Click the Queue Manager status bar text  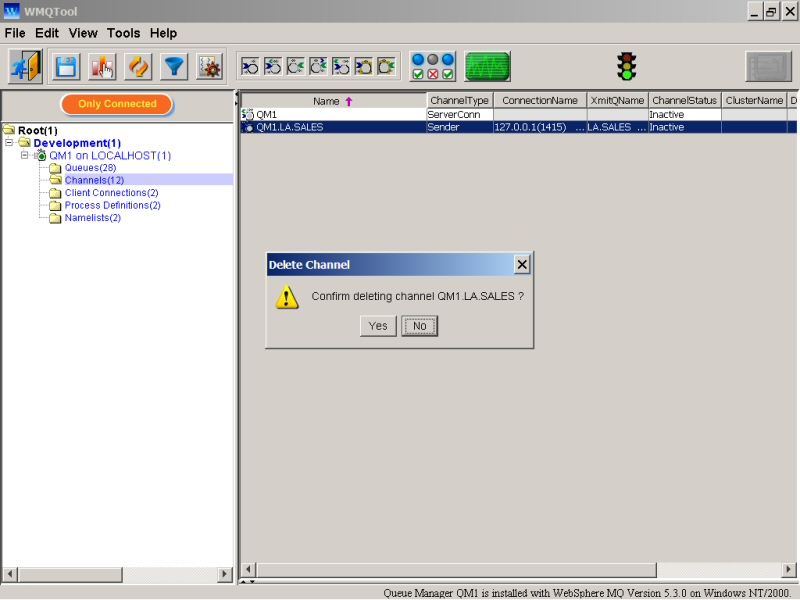(587, 593)
